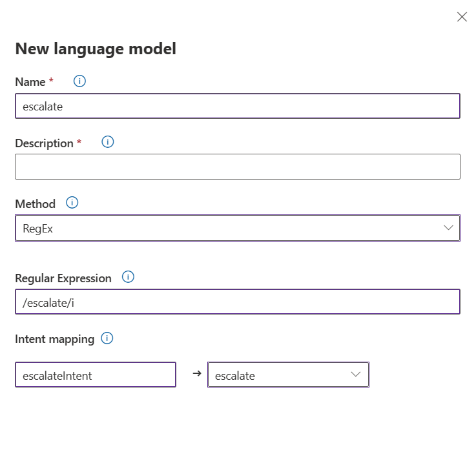Click the arrow between intent mapping fields
The height and width of the screenshot is (465, 476).
(198, 374)
